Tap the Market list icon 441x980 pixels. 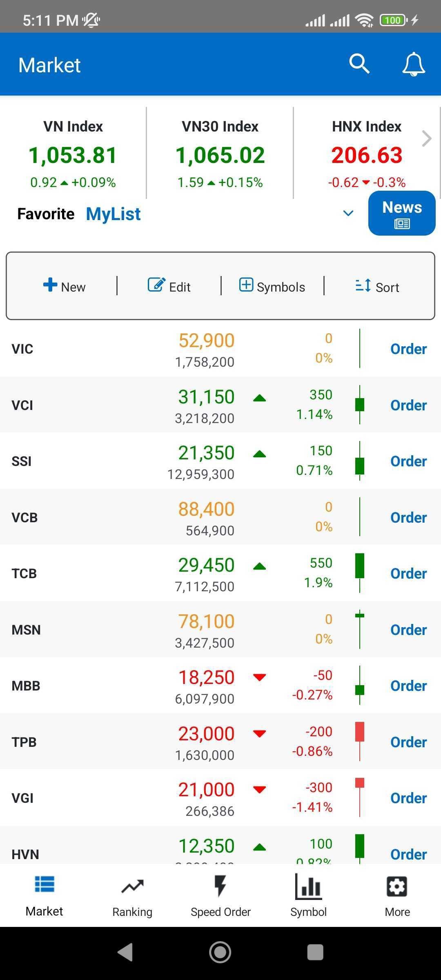[45, 885]
